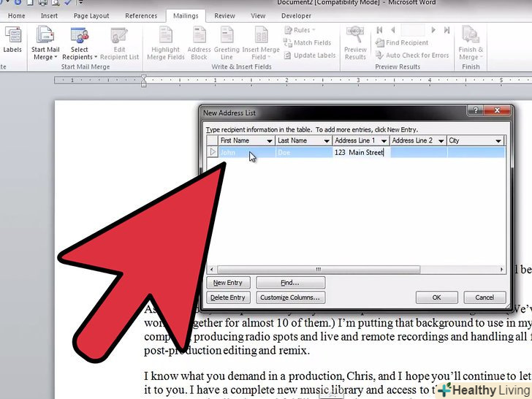Click the horizontal scrollbar thumb in address list
Screen dimensions: 532x399
click(x=319, y=270)
